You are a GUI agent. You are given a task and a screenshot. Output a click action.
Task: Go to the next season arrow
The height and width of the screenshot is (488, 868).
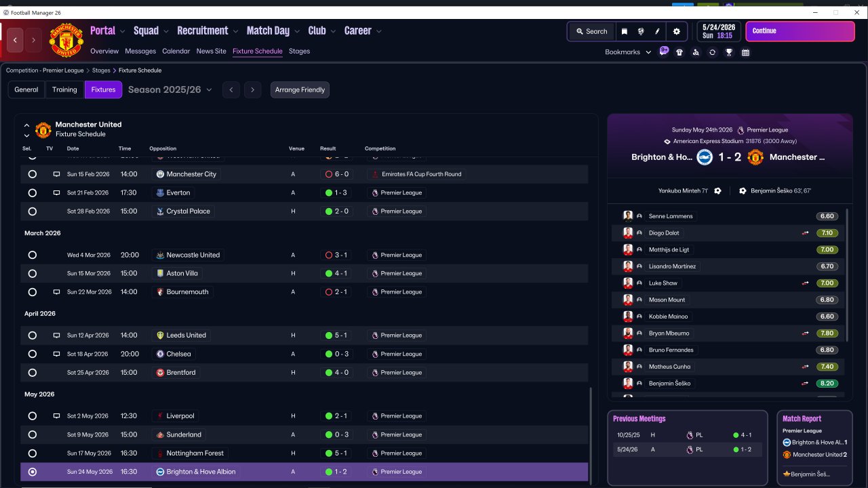pyautogui.click(x=253, y=89)
